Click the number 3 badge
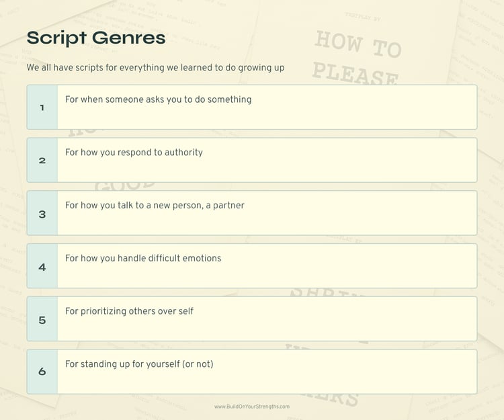The width and height of the screenshot is (504, 420). point(42,214)
